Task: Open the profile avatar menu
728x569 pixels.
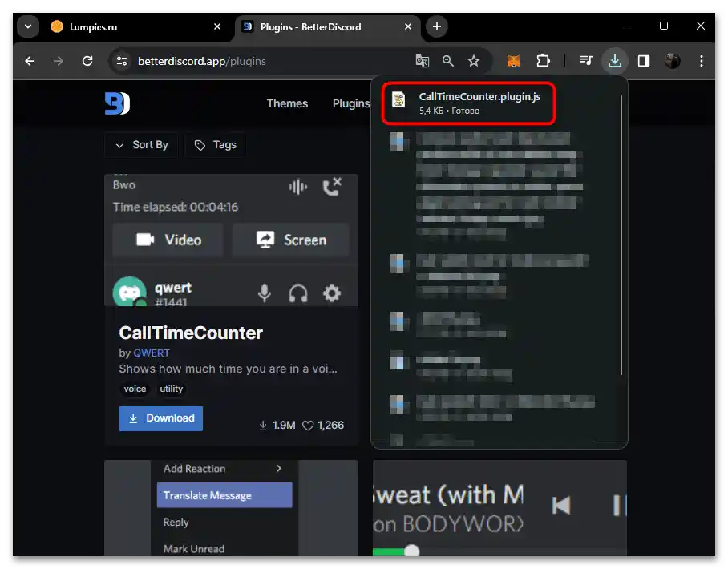Action: 673,61
